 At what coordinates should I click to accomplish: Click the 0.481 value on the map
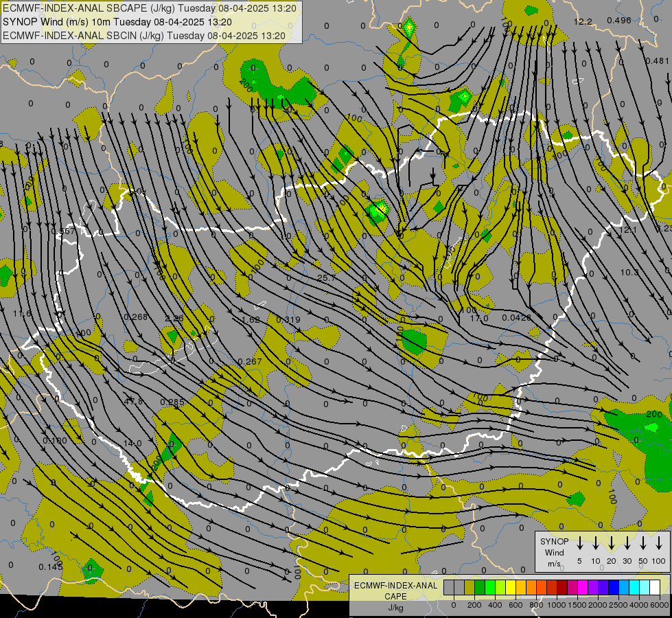coord(657,61)
